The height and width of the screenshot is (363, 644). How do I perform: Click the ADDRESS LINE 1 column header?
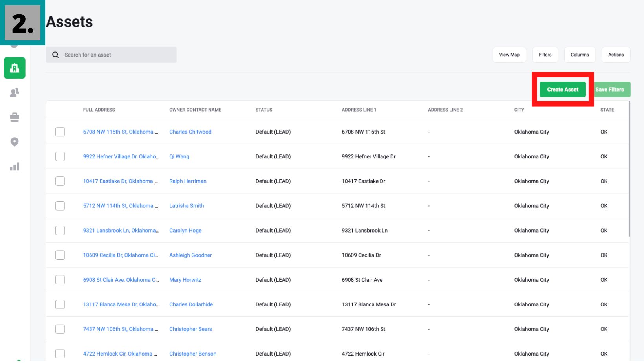(359, 110)
